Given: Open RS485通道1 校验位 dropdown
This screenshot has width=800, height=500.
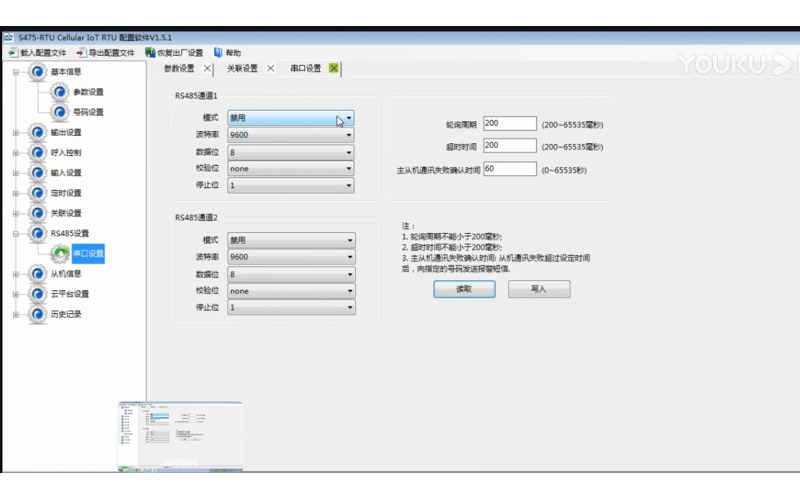Looking at the screenshot, I should (x=291, y=168).
